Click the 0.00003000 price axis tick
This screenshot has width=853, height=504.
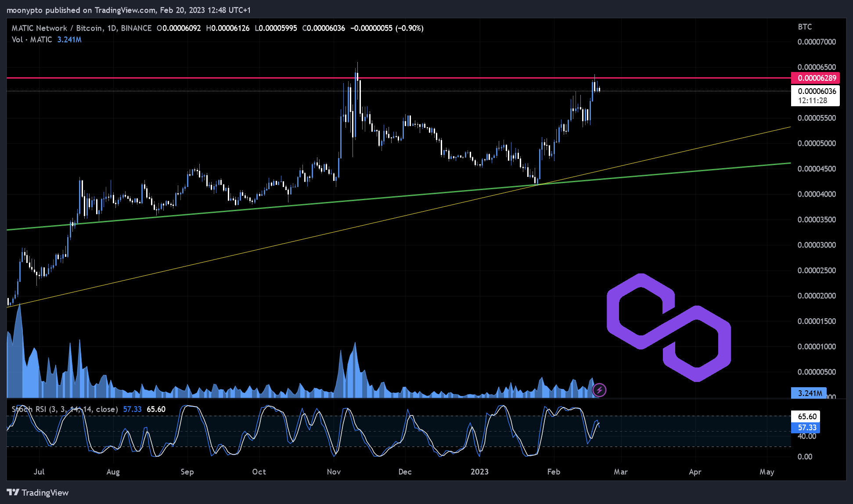[x=817, y=245]
